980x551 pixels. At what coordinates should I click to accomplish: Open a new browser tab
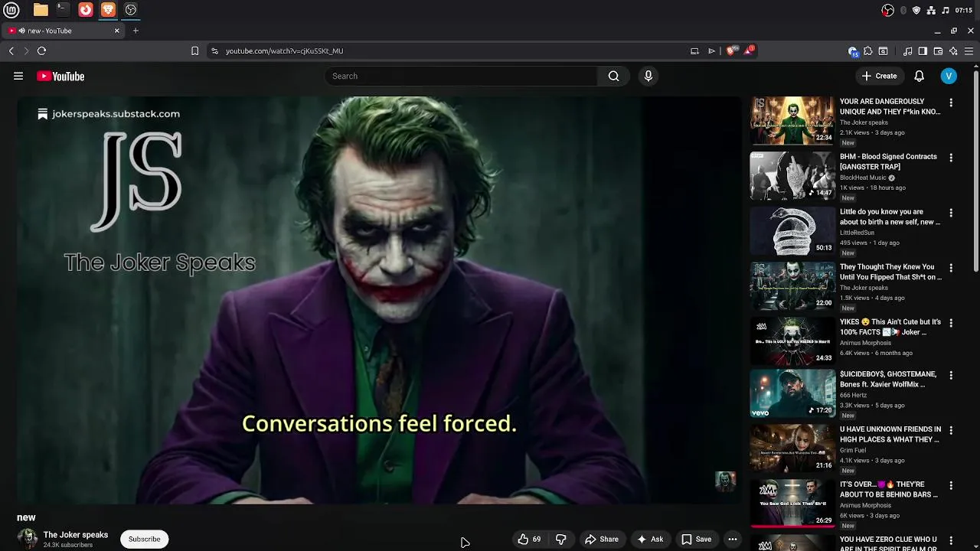(x=136, y=31)
